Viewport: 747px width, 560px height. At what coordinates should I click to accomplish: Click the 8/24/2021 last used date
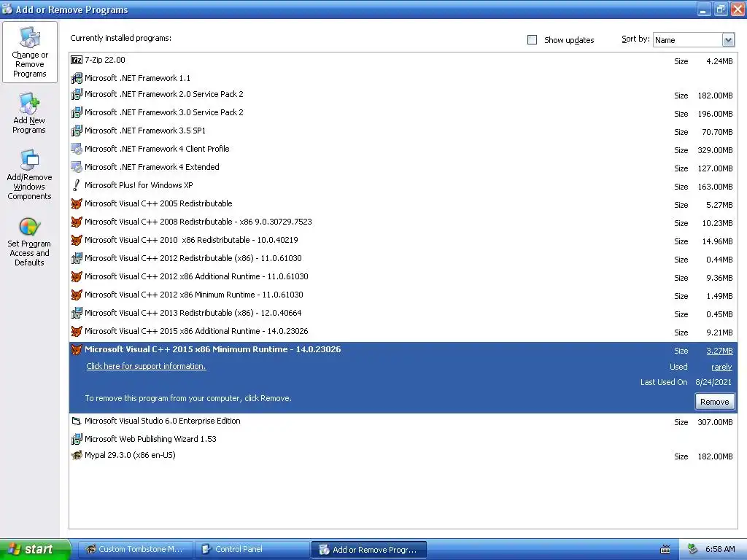713,382
